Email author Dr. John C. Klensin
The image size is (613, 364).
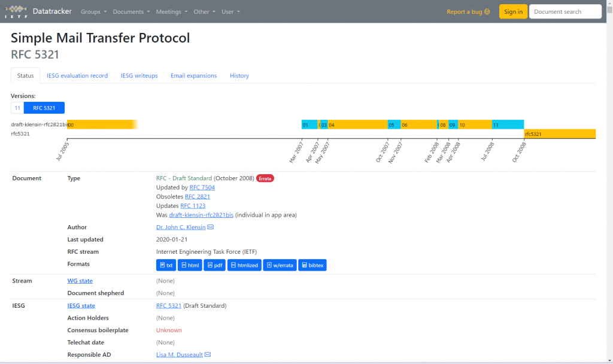point(211,227)
